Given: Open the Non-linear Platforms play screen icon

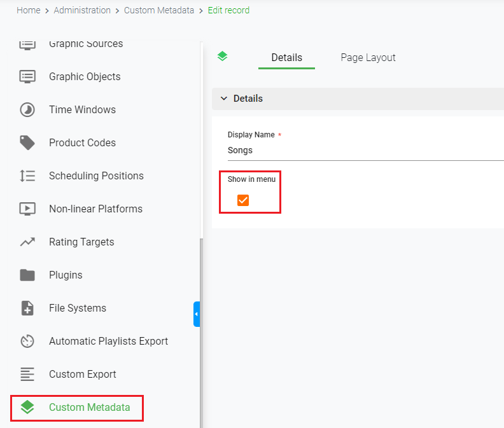Looking at the screenshot, I should pyautogui.click(x=27, y=209).
